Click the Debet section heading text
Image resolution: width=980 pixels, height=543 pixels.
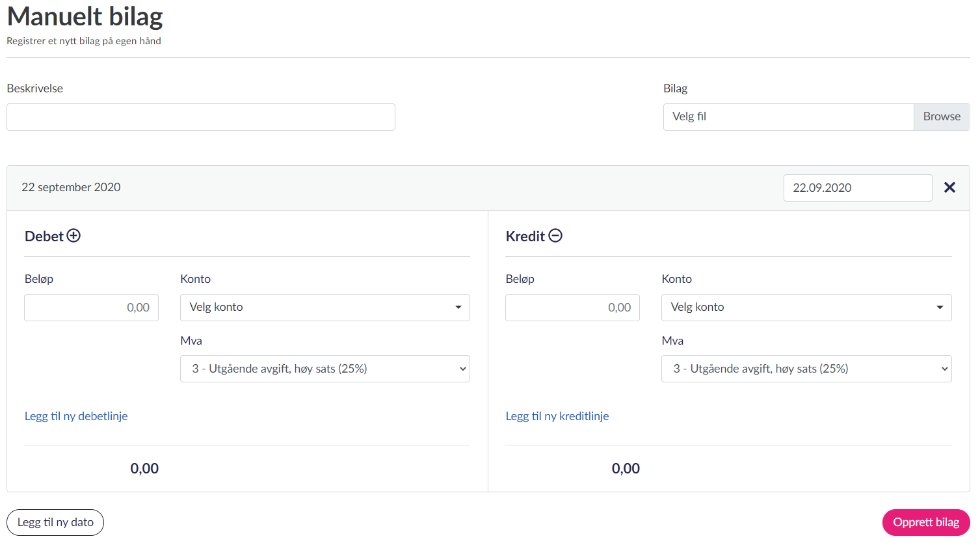[44, 237]
